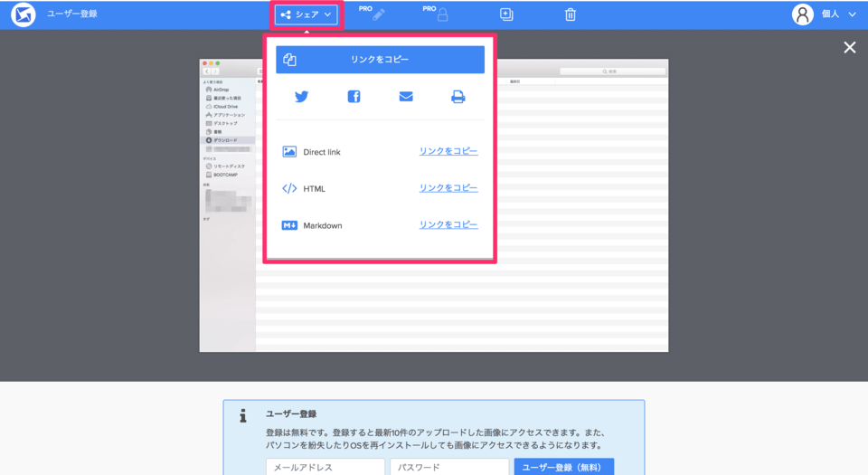Open the ユーザー登録 link in the top bar

coord(71,14)
